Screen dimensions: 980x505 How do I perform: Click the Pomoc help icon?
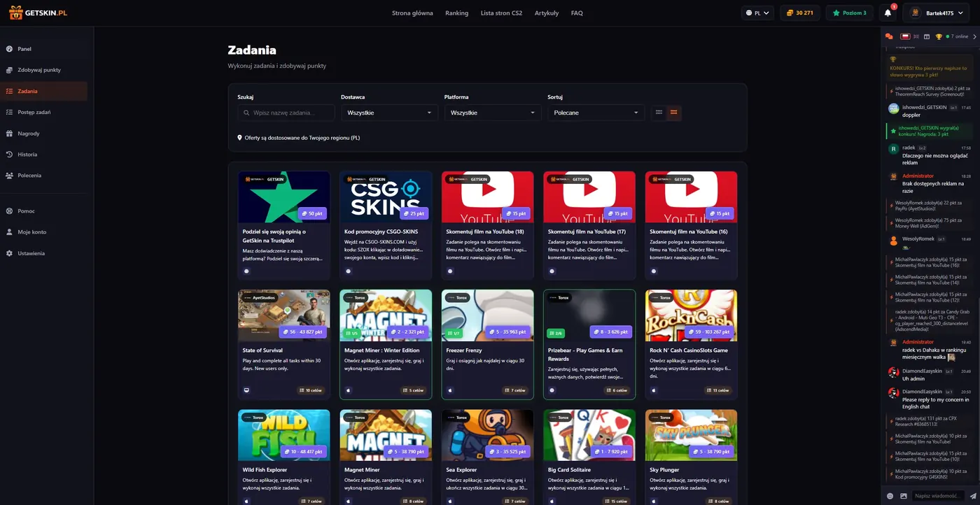[10, 211]
